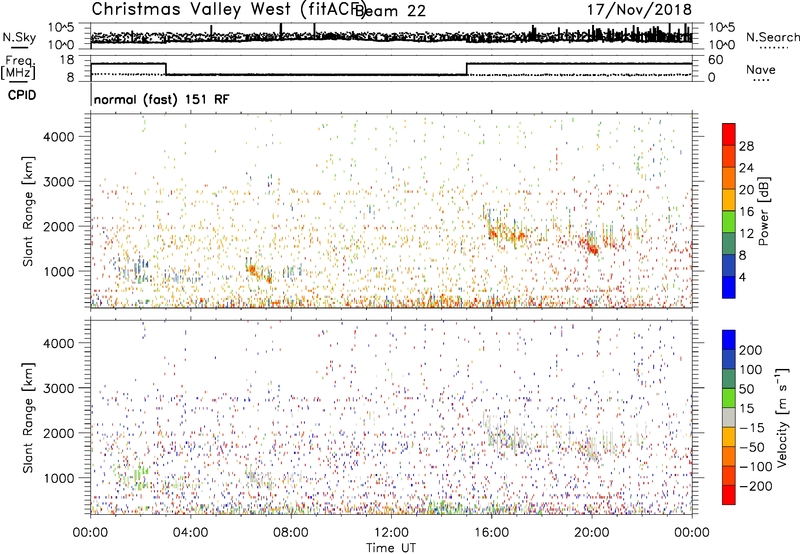Image resolution: width=800 pixels, height=554 pixels.
Task: Click the '04:00' time axis tick
Action: coord(190,533)
